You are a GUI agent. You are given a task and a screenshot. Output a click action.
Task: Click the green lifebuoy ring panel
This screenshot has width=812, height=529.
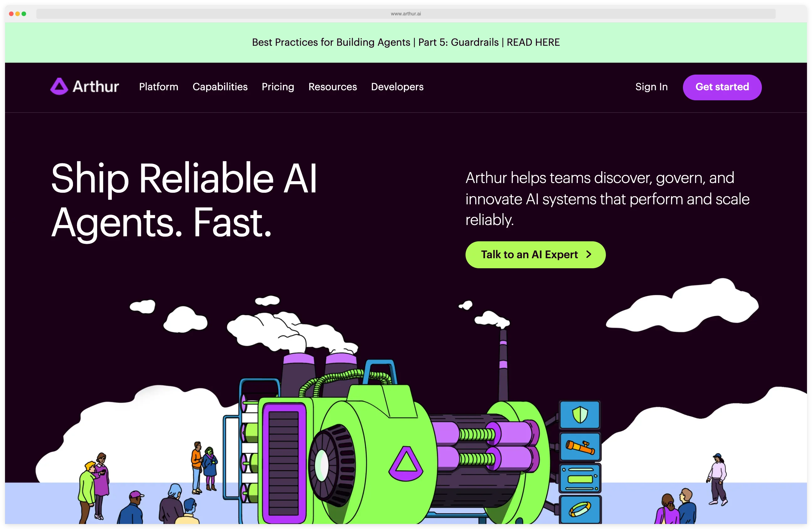pyautogui.click(x=580, y=509)
